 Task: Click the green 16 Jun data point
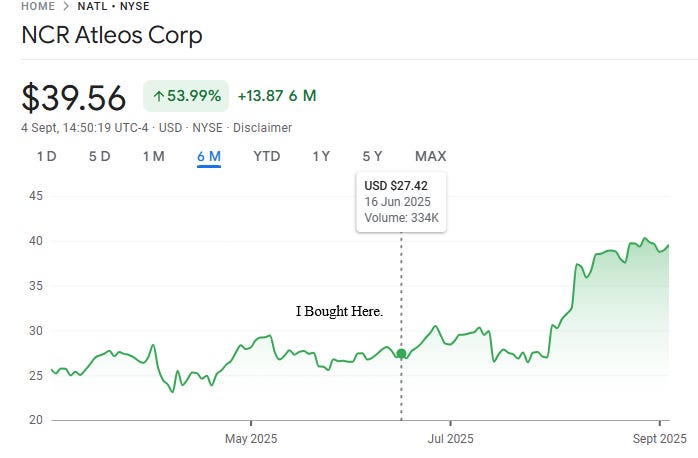point(401,354)
